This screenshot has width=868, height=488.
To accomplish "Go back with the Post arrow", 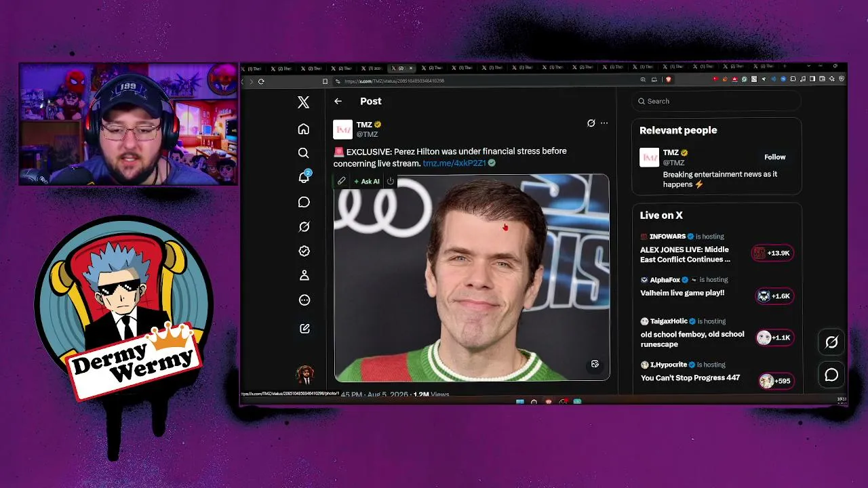I will 338,101.
